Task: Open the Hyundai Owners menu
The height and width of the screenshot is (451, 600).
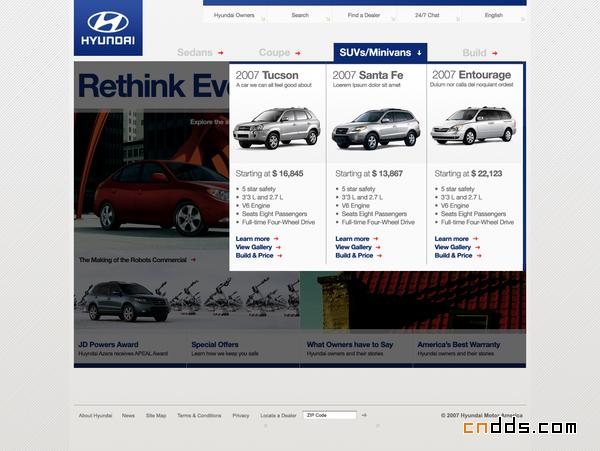Action: point(234,15)
